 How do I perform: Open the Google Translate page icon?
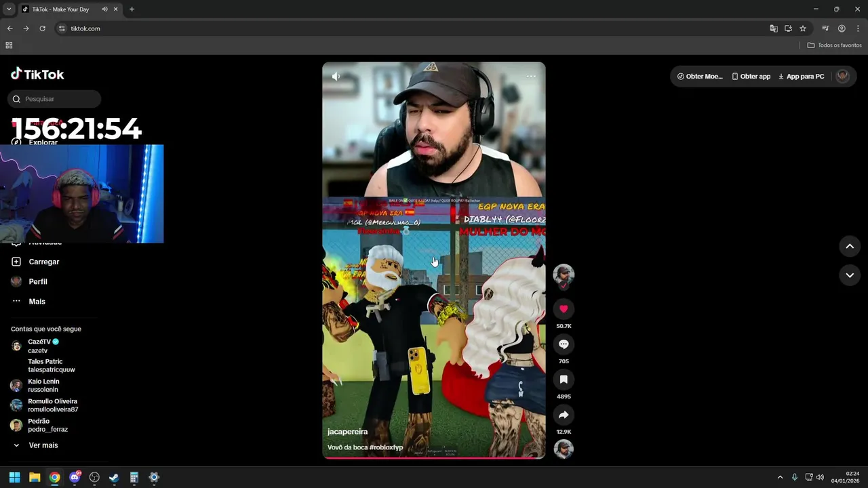tap(773, 28)
